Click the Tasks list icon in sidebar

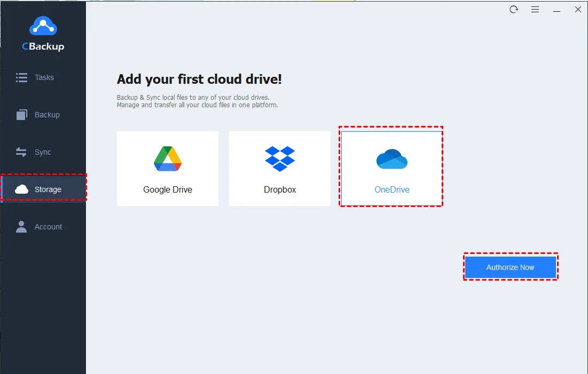tap(21, 77)
